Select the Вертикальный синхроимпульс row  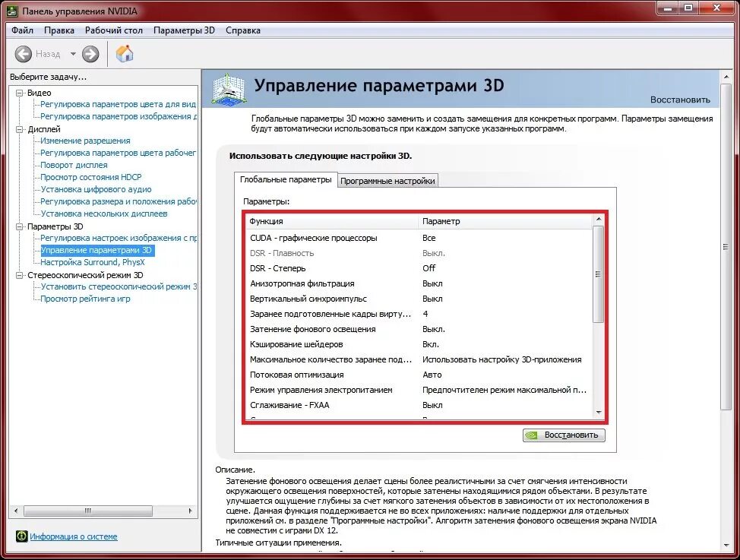click(419, 299)
